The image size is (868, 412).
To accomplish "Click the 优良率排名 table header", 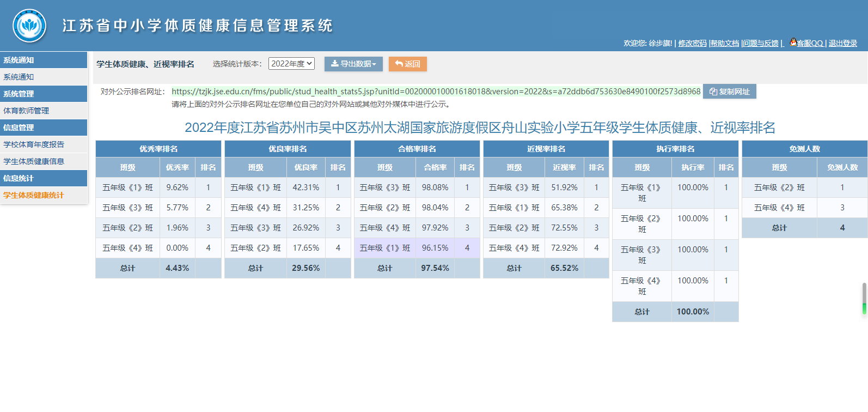I will [x=288, y=149].
